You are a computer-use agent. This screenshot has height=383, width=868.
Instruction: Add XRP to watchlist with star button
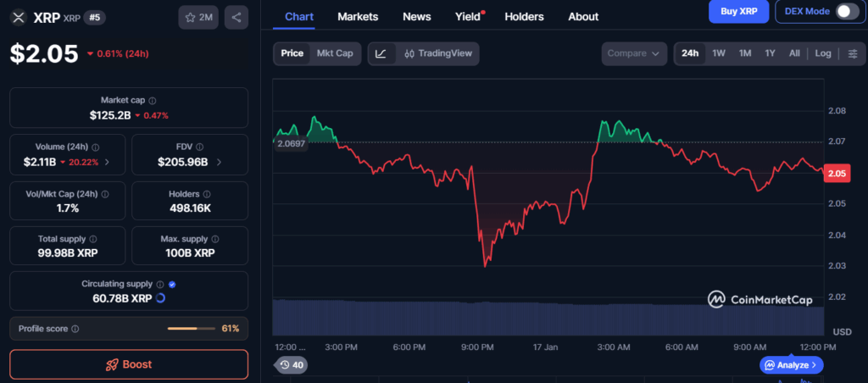tap(198, 17)
